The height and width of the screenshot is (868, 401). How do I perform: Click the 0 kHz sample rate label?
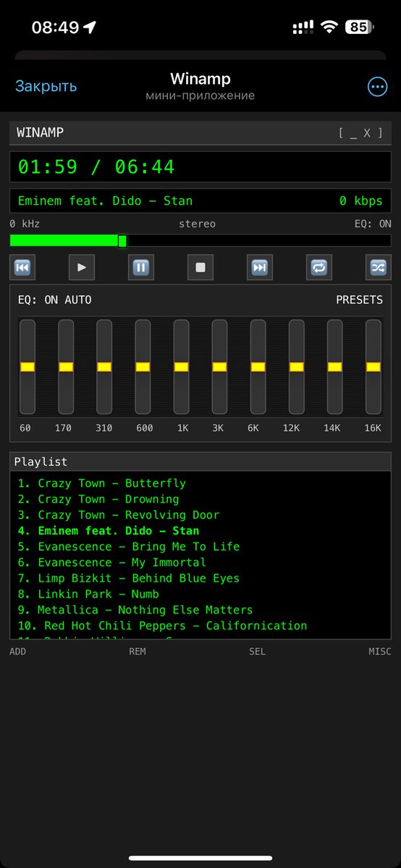point(25,224)
